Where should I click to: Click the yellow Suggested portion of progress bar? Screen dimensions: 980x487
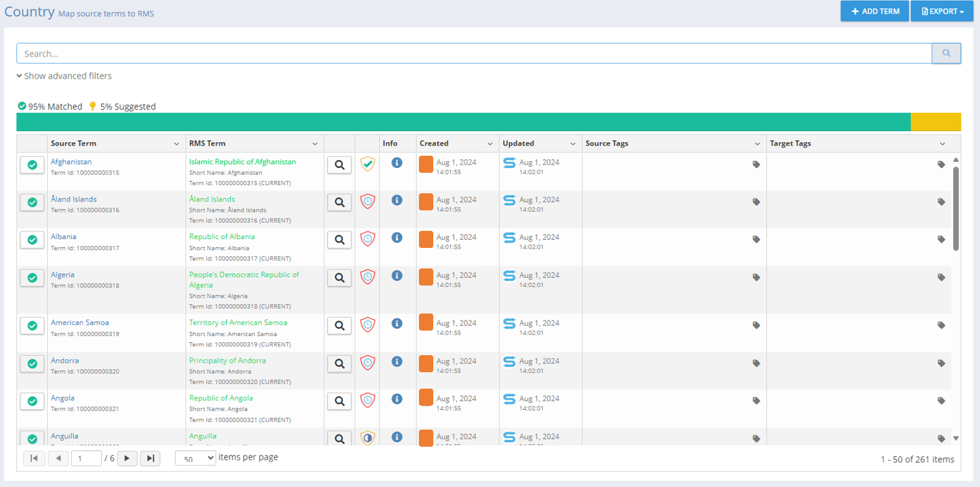coord(935,122)
